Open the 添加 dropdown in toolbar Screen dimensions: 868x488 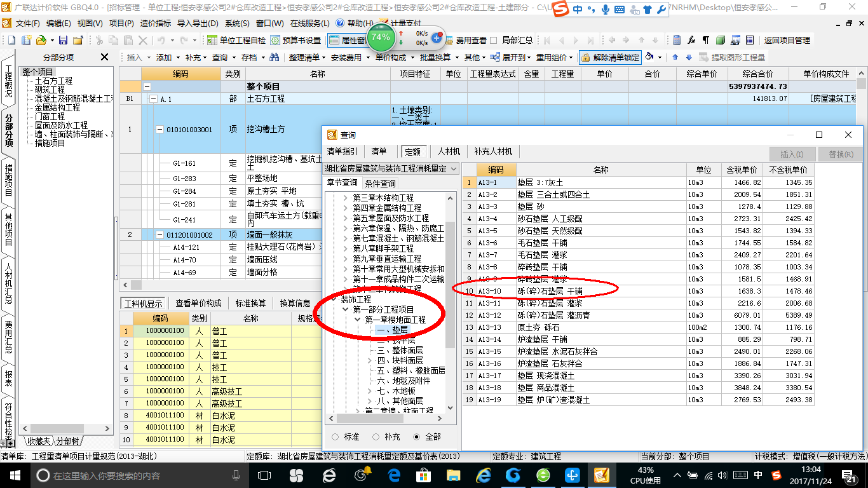[168, 57]
